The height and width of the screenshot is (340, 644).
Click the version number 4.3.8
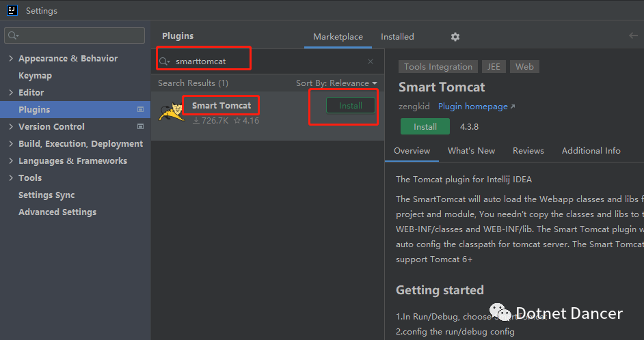pyautogui.click(x=469, y=127)
